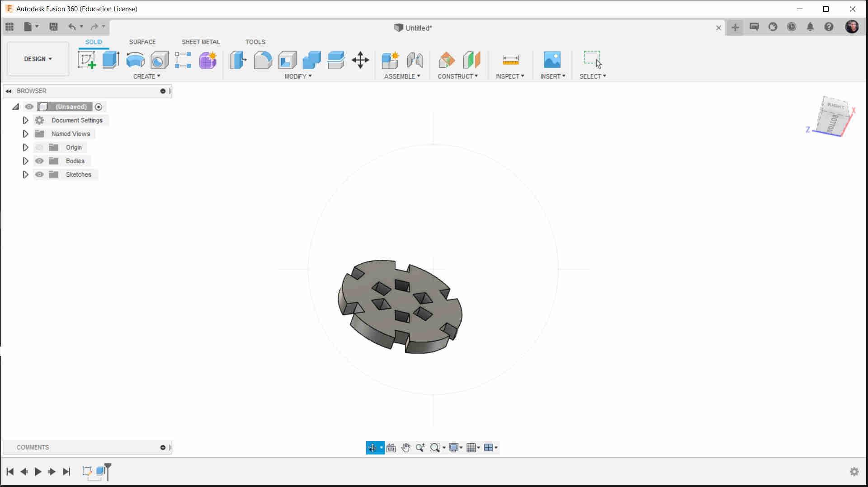Viewport: 868px width, 487px height.
Task: Open the INSERT dropdown menu
Action: [553, 76]
